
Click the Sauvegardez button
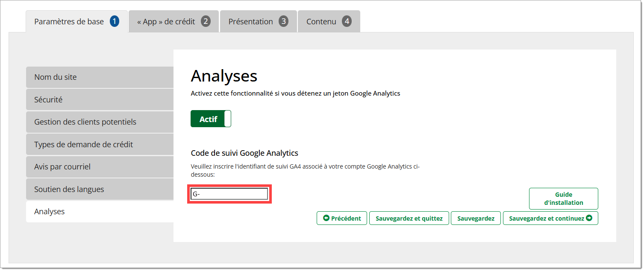pyautogui.click(x=476, y=218)
